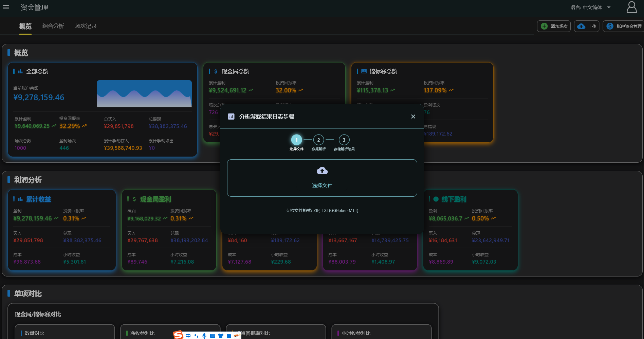Open 账户资金管理 account funds button
This screenshot has width=644, height=339.
tap(624, 26)
